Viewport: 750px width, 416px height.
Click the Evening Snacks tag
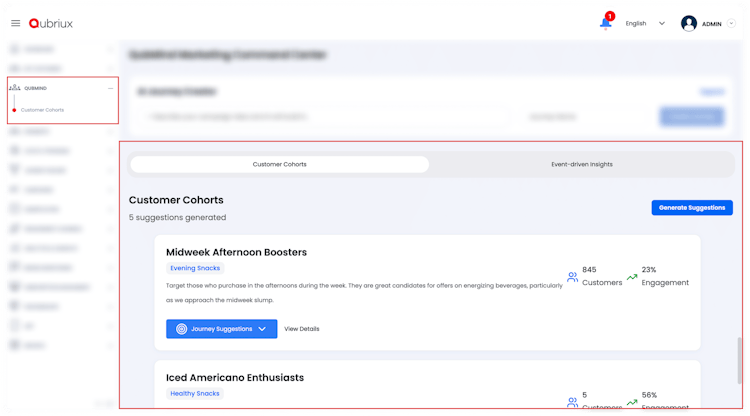[x=194, y=268]
